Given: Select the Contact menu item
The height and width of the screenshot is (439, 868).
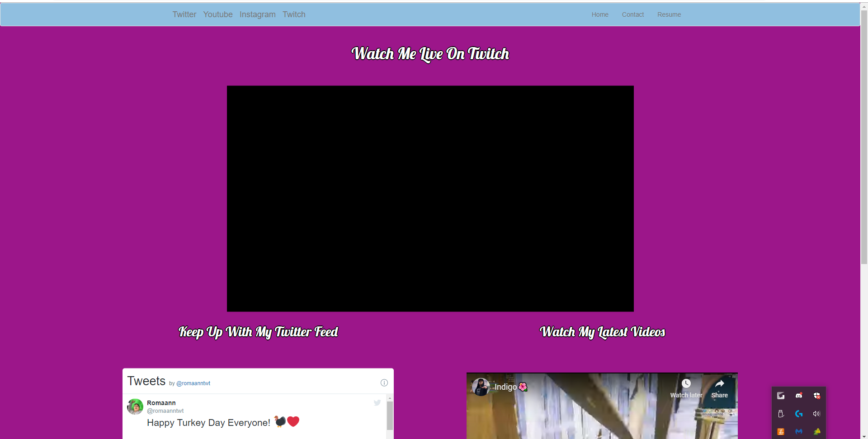Looking at the screenshot, I should (x=633, y=14).
